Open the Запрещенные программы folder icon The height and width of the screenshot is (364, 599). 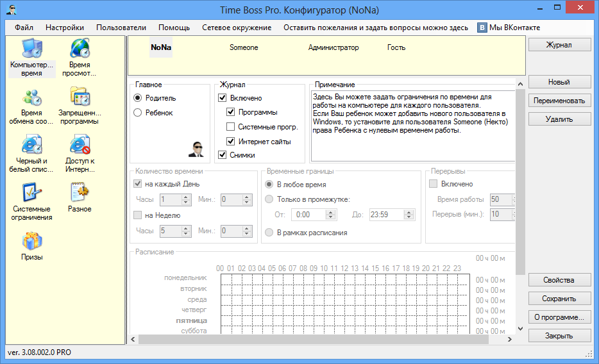click(80, 97)
